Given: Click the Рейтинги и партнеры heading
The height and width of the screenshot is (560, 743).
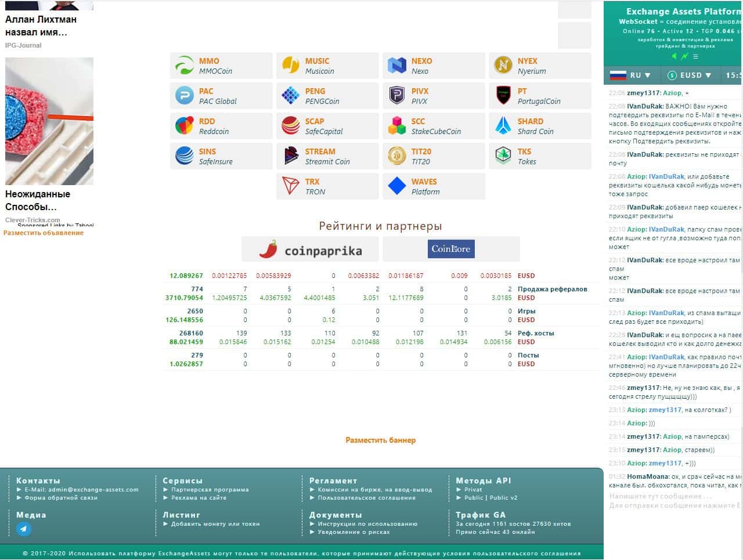Looking at the screenshot, I should 380,226.
